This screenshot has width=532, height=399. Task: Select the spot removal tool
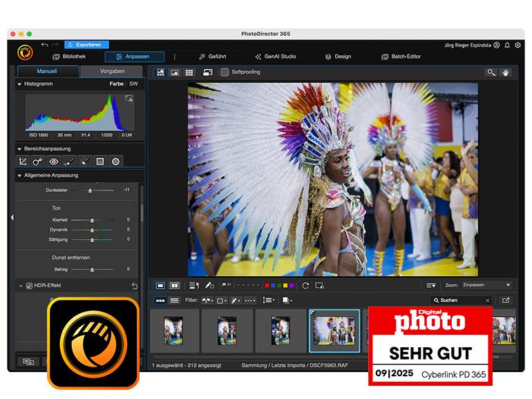tap(37, 162)
